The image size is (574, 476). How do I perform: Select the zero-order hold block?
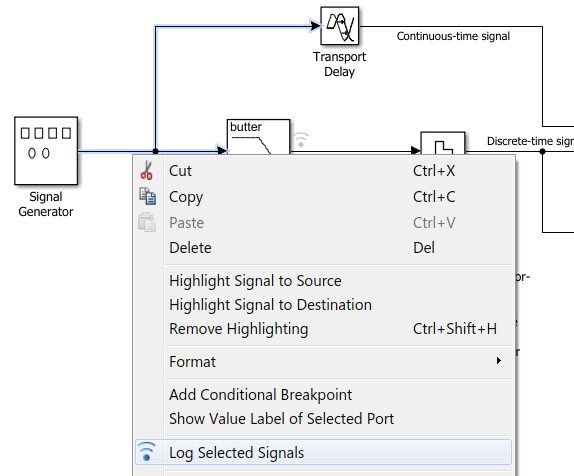click(x=443, y=143)
